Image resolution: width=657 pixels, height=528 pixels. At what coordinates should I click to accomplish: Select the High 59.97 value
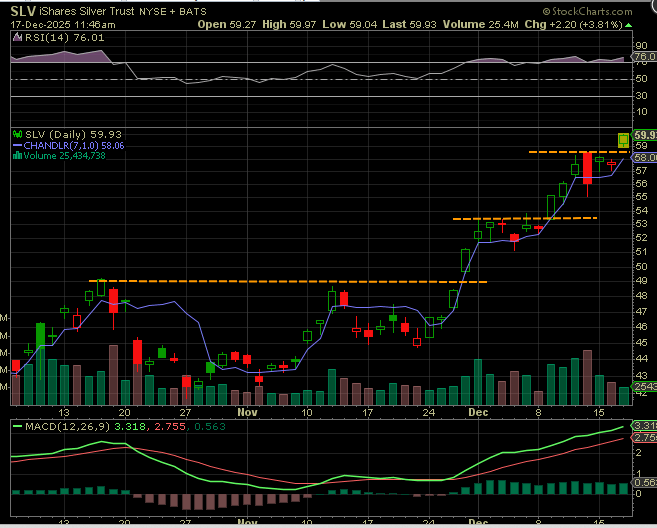[x=289, y=24]
